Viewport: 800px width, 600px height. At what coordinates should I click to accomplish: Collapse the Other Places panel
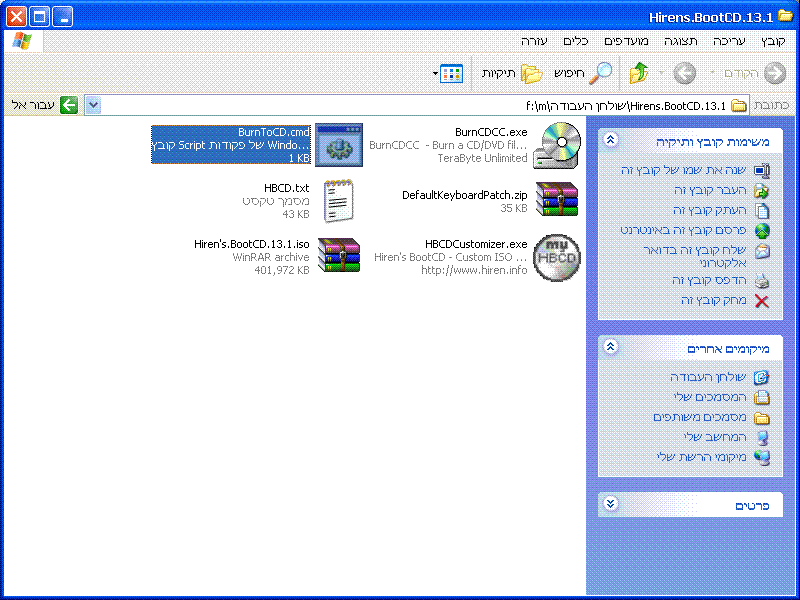pos(611,347)
